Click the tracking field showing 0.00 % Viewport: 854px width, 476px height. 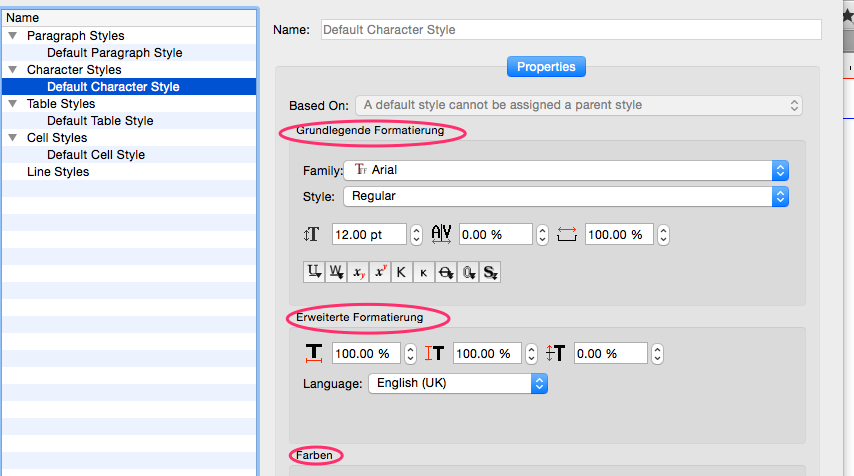(x=495, y=234)
